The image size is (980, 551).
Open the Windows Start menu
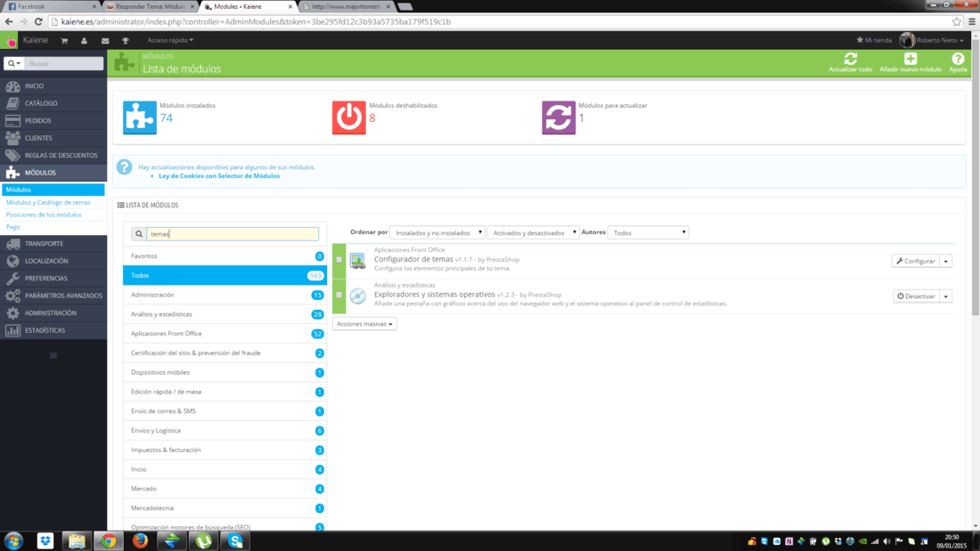13,541
